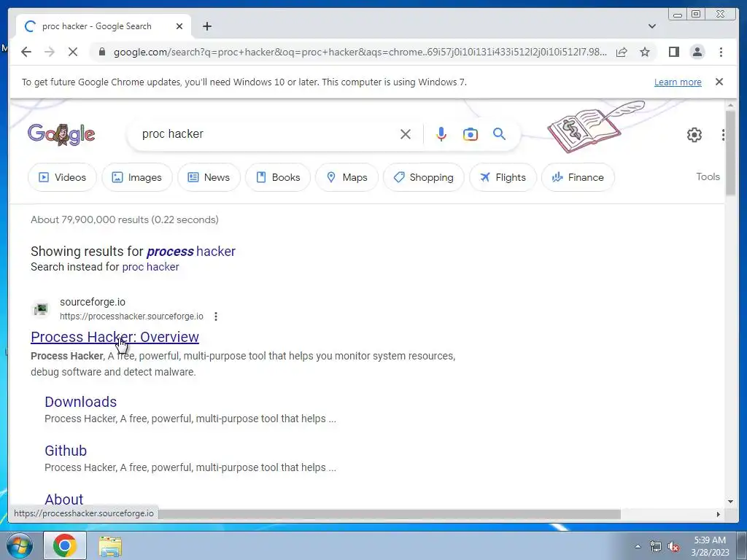Expand the tab search dropdown
This screenshot has width=747, height=560.
point(651,26)
